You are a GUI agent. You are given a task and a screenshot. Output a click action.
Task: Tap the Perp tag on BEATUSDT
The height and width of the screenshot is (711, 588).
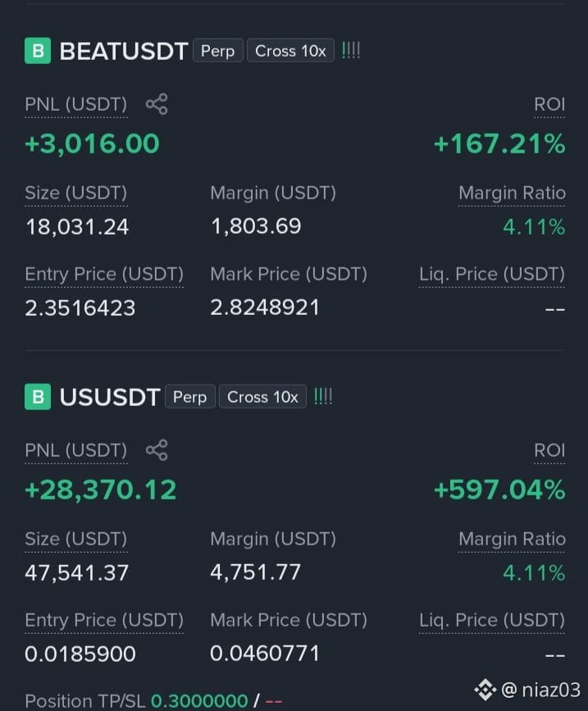click(217, 51)
